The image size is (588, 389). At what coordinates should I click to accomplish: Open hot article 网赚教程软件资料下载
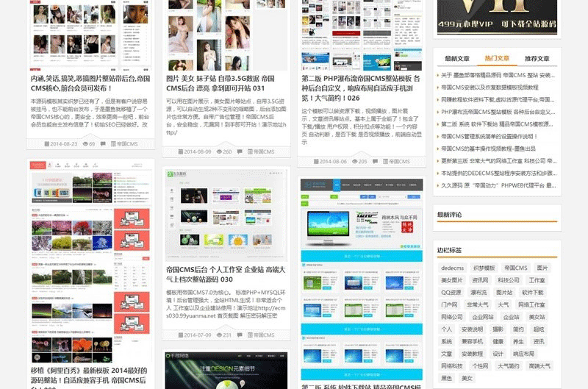[498, 100]
